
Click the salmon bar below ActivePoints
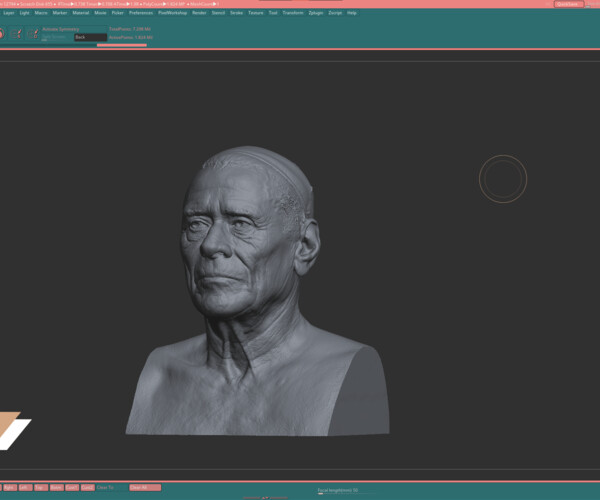coord(122,45)
